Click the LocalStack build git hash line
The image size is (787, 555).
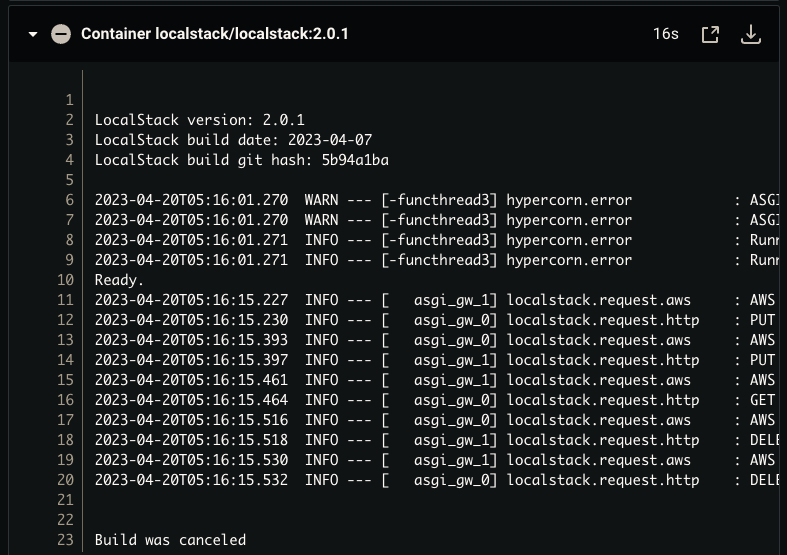click(241, 160)
